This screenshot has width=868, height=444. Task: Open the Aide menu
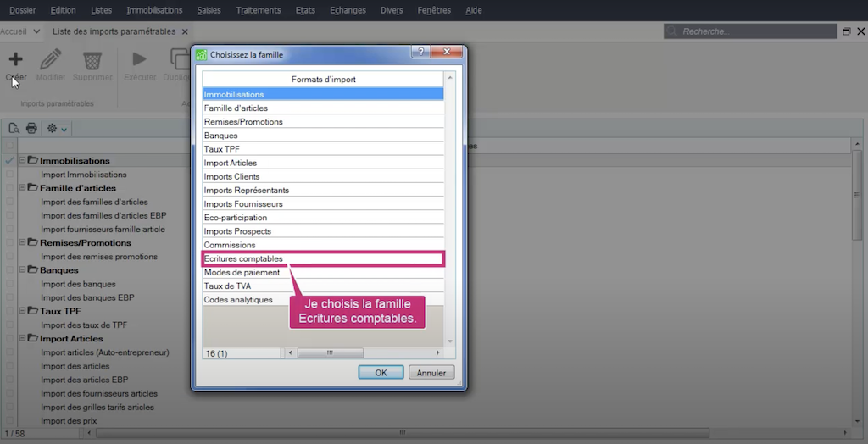pos(473,10)
